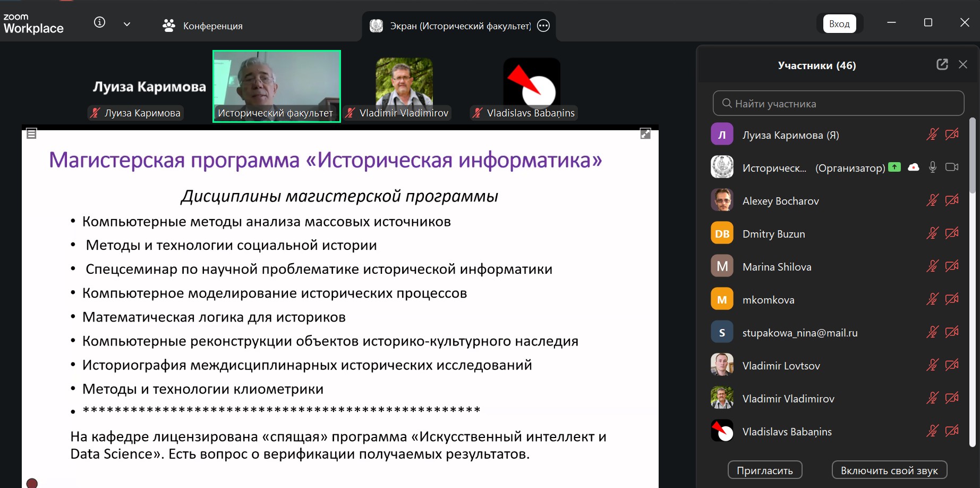The height and width of the screenshot is (488, 980).
Task: Enable Dmitry Buzun's camera
Action: tap(951, 233)
